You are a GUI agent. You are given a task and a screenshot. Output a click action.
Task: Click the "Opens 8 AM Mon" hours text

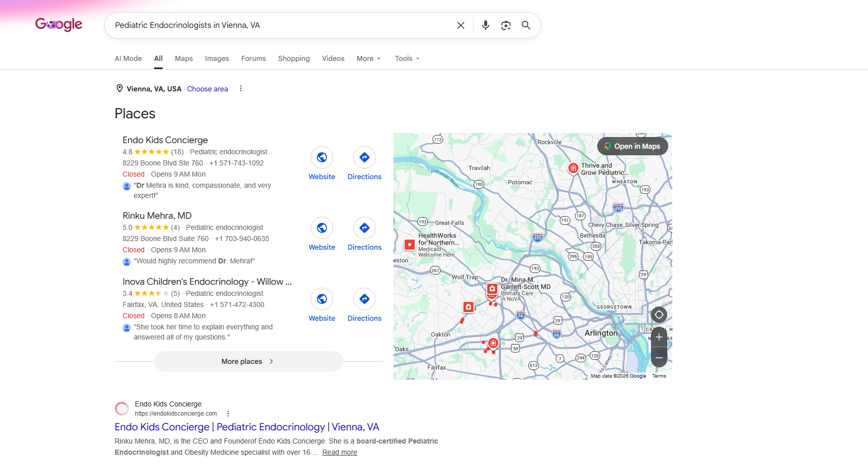point(178,316)
